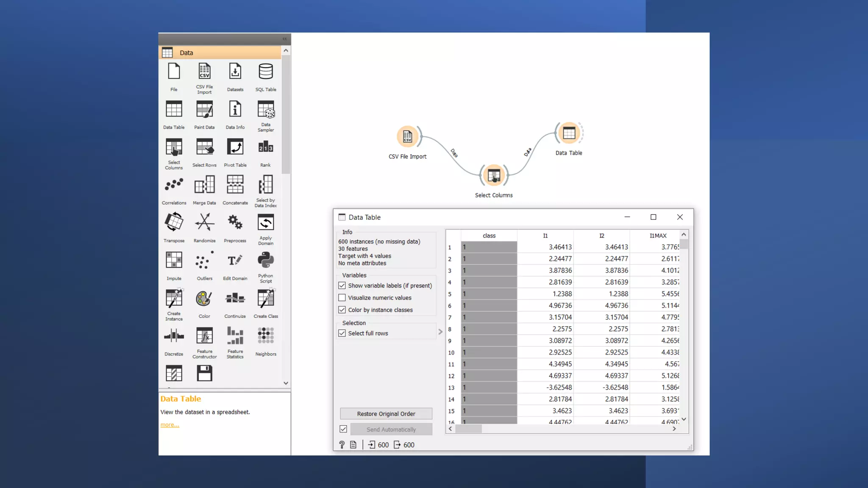Collapse the widget toolbox with double chevron
Screen dimensions: 868x488
tap(285, 39)
